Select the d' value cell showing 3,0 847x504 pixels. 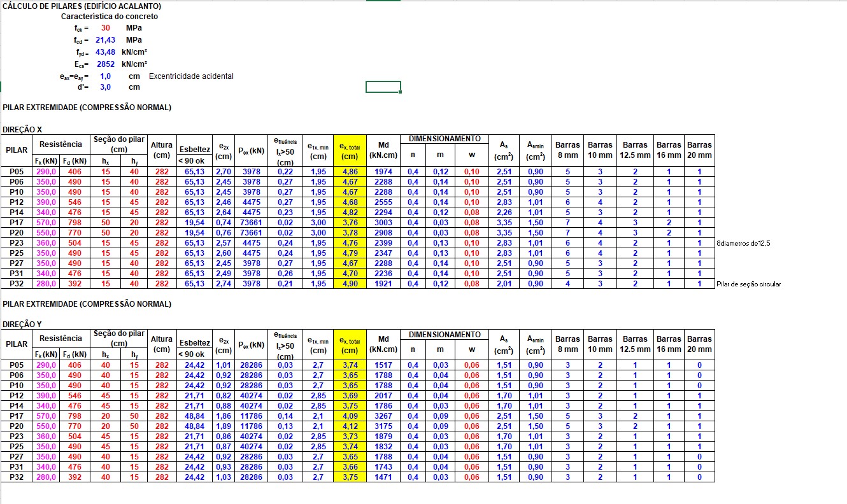(106, 87)
